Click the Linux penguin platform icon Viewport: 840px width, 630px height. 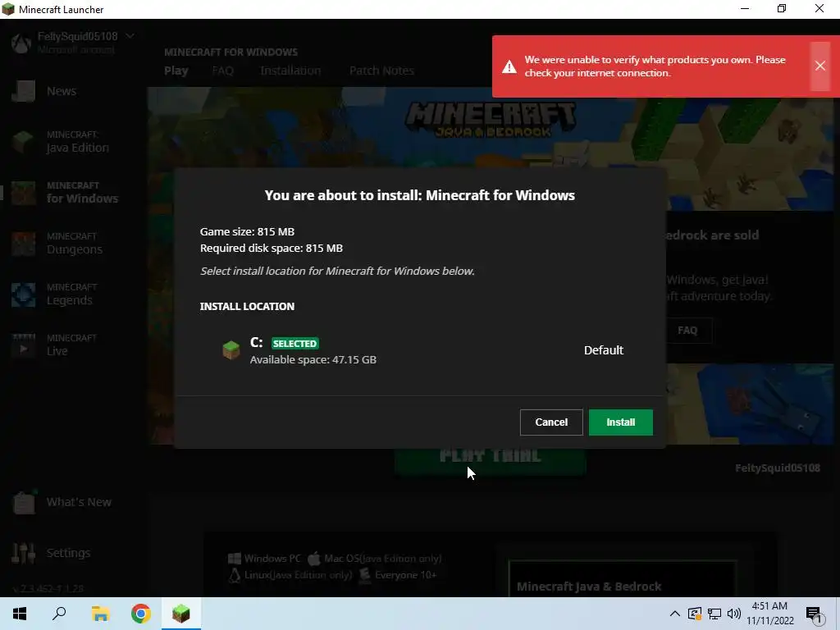[x=234, y=575]
